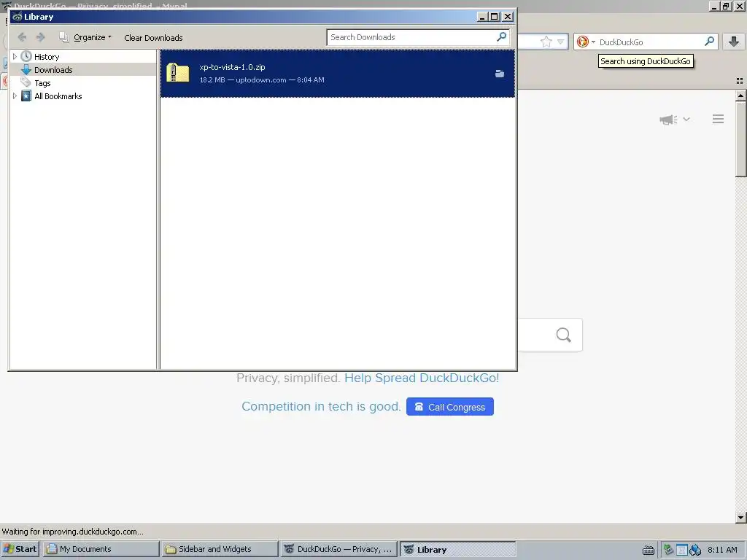The width and height of the screenshot is (747, 560).
Task: Open Competition in tech is good link
Action: tap(321, 407)
